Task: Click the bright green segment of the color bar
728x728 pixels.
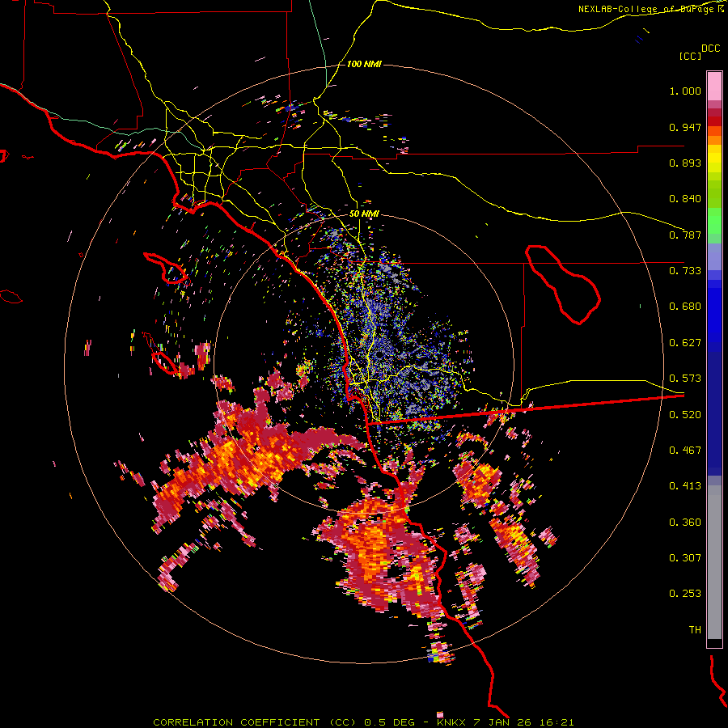Action: [x=714, y=221]
